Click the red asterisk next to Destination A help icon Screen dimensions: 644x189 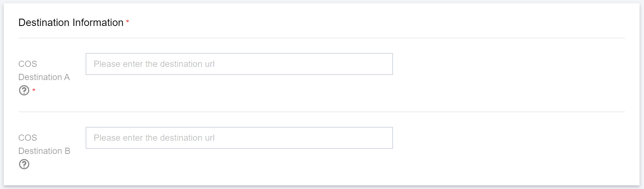[x=34, y=90]
